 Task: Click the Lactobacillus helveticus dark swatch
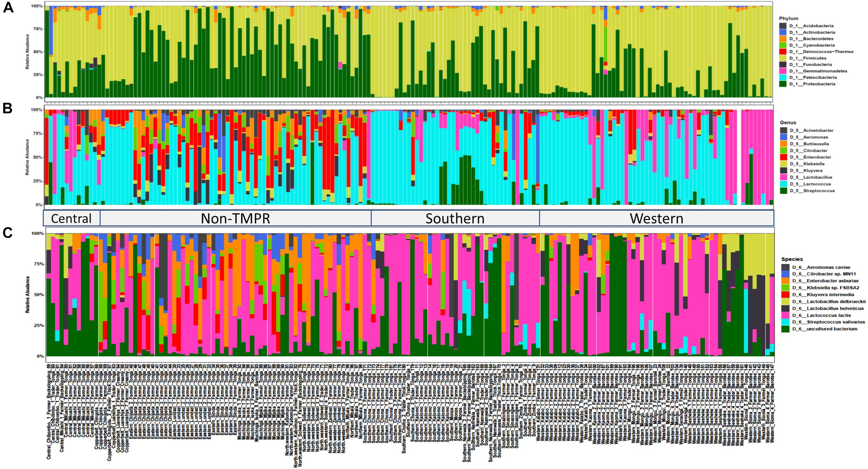tap(785, 308)
